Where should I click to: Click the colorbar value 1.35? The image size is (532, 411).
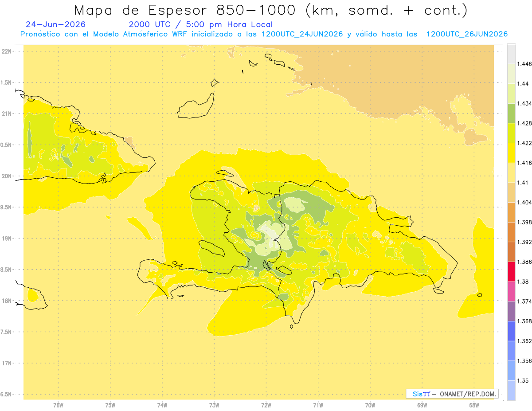point(523,380)
